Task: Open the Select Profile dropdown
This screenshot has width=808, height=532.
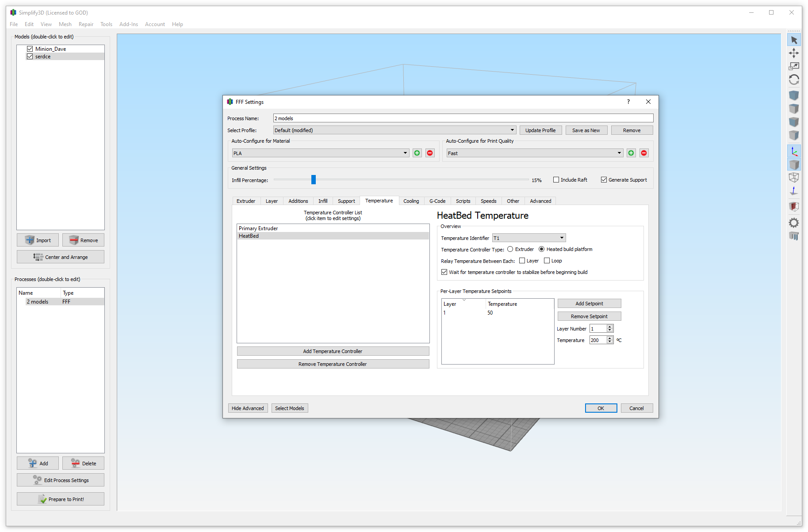Action: tap(394, 130)
